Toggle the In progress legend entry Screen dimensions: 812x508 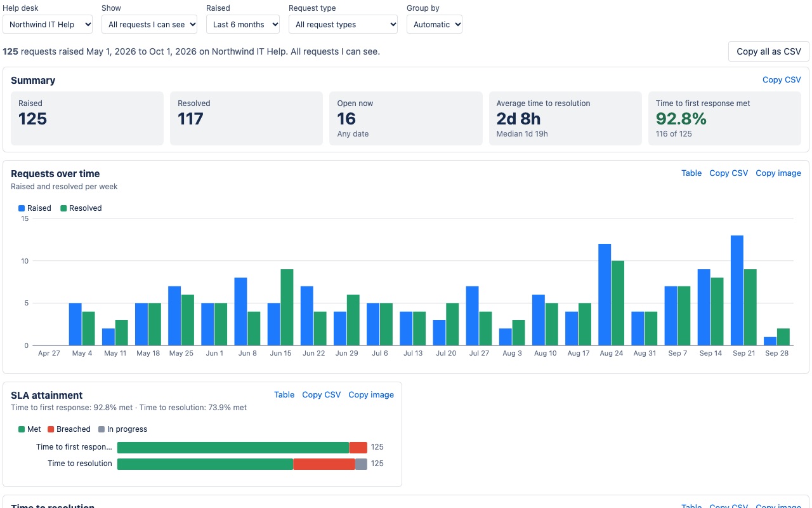tap(122, 429)
